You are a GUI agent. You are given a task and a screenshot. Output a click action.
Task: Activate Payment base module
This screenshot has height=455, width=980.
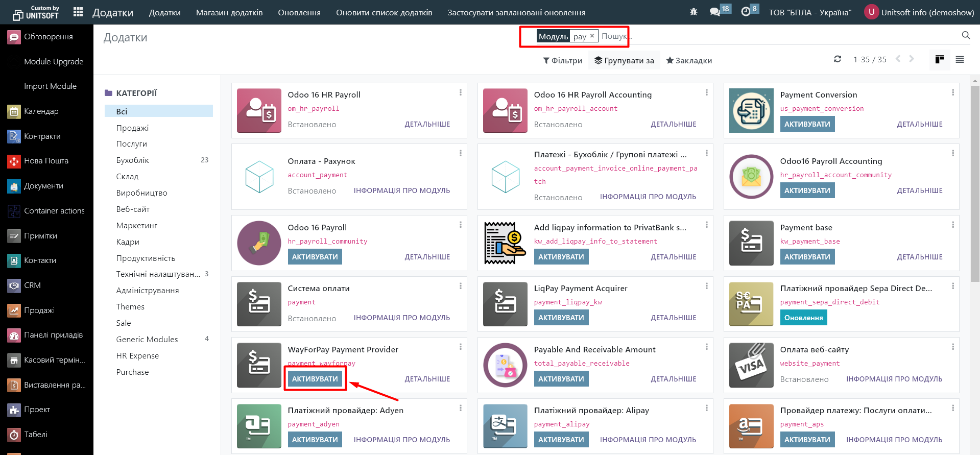coord(807,257)
